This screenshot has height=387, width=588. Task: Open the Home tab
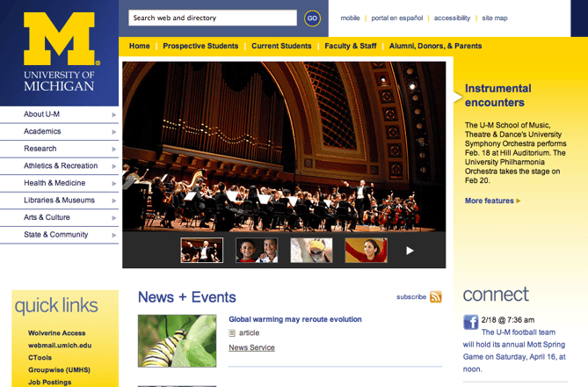(x=140, y=46)
